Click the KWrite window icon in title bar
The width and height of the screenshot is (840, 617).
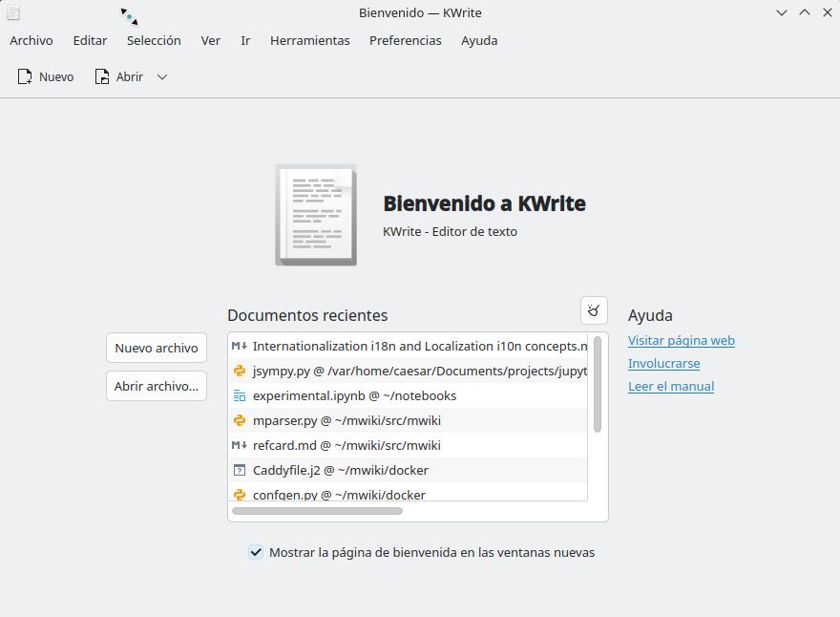click(13, 12)
